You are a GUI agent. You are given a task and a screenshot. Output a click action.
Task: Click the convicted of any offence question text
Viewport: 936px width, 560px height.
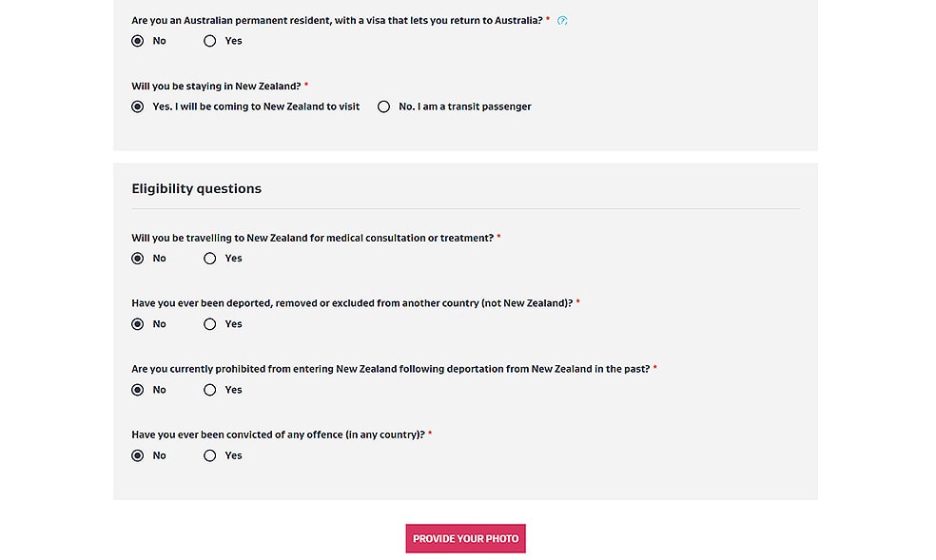pyautogui.click(x=278, y=434)
